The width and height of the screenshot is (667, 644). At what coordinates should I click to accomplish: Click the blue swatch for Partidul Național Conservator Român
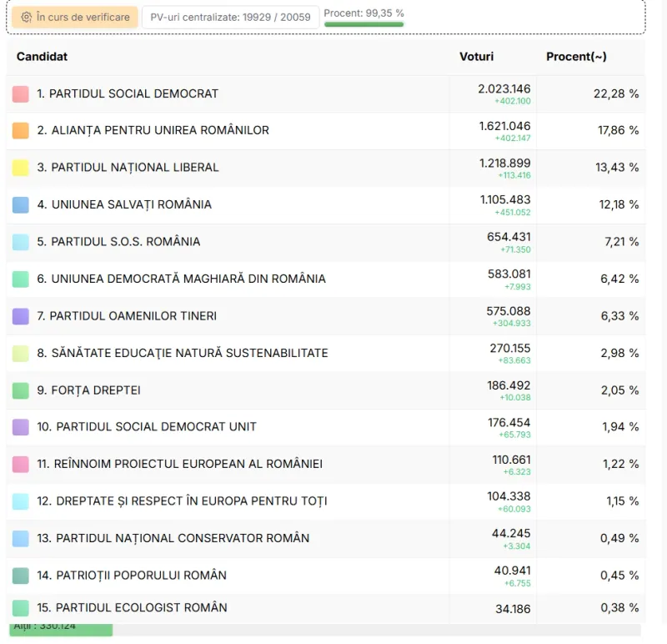(20, 538)
